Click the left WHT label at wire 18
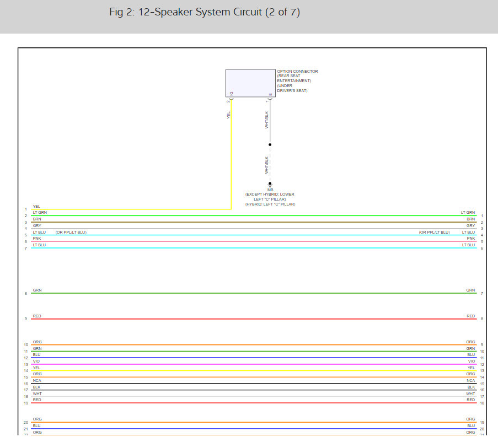Screen dimensions: 498x448 coord(37,394)
